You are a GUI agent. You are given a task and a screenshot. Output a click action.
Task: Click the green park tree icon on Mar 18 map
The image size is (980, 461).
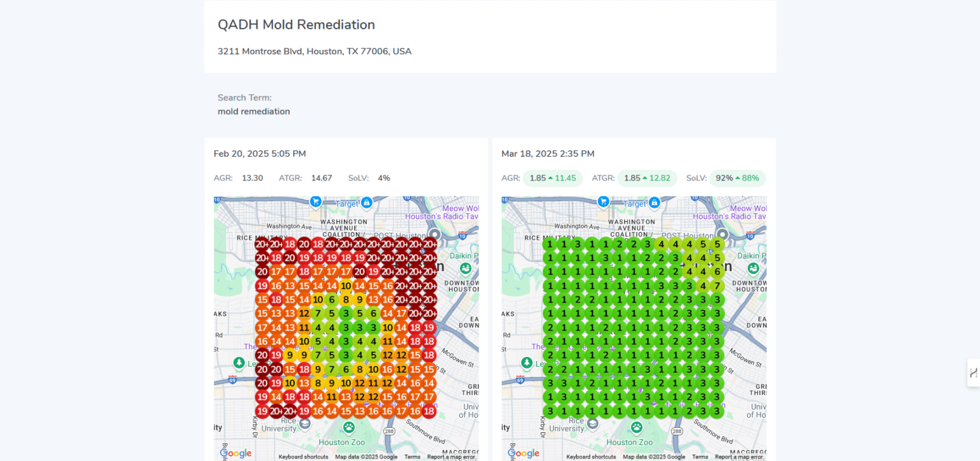(526, 363)
